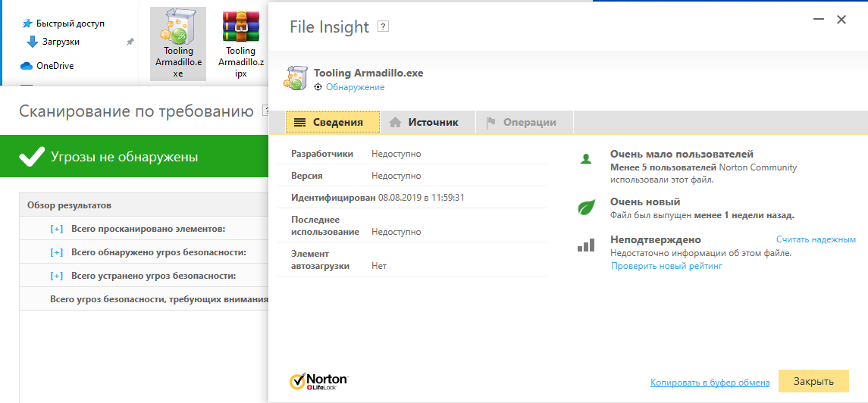Open the File Insight help question-mark icon
Screen dimensions: 868x403
pos(383,27)
